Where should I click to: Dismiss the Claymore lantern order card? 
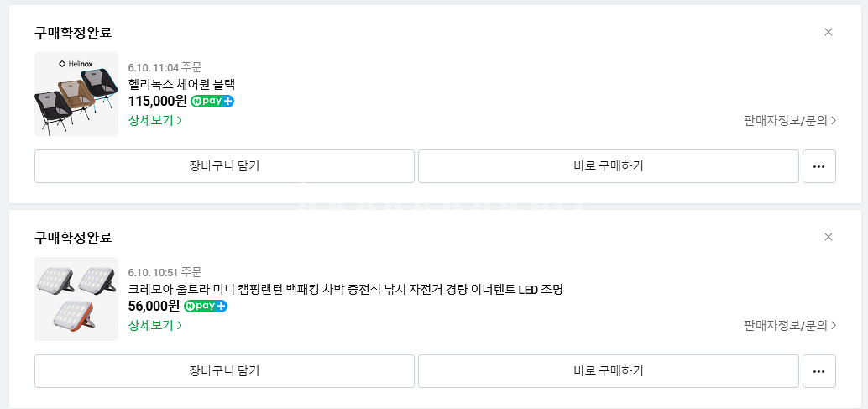(x=829, y=237)
